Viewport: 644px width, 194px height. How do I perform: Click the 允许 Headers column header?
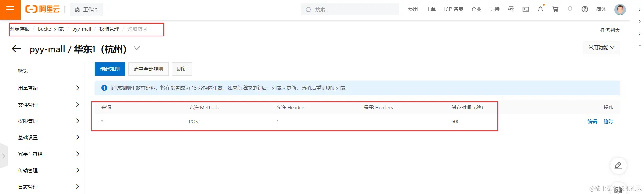click(291, 108)
